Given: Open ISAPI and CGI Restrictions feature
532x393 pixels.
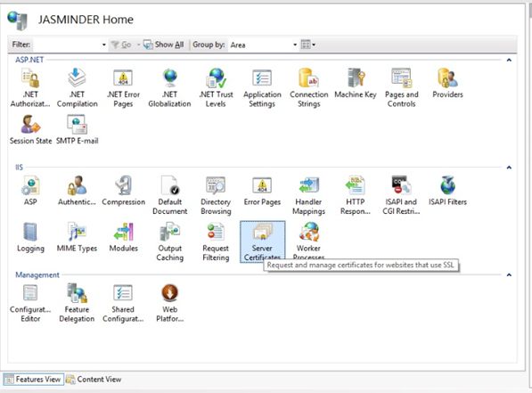Looking at the screenshot, I should [401, 195].
